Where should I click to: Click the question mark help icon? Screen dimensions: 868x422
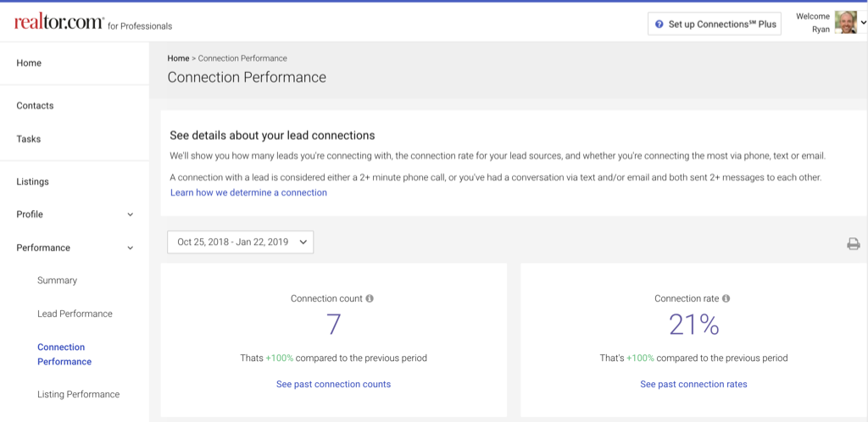tap(659, 25)
